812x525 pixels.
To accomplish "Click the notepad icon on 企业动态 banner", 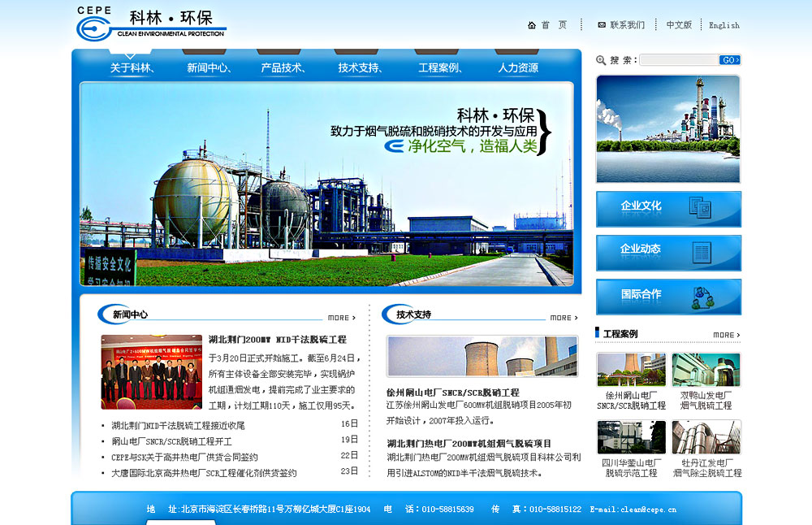I will coord(699,252).
